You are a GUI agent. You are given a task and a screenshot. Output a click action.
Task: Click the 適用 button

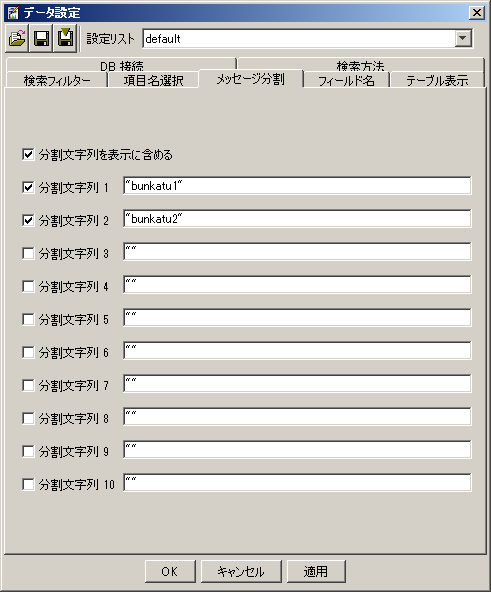pos(316,571)
